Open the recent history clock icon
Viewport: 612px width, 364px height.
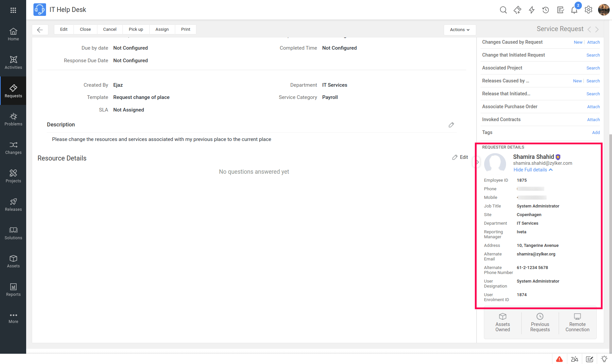[546, 10]
